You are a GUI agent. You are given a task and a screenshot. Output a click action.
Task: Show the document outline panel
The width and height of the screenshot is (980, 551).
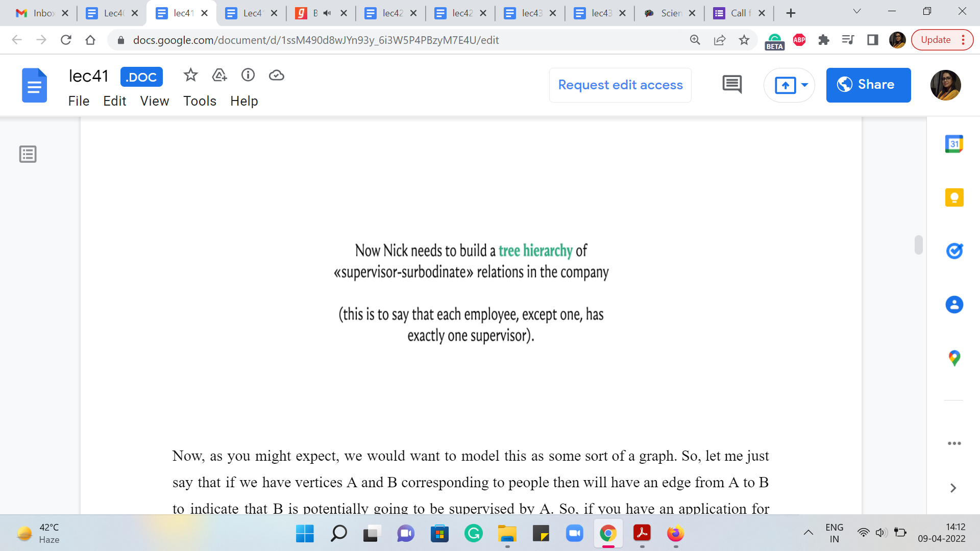tap(28, 154)
